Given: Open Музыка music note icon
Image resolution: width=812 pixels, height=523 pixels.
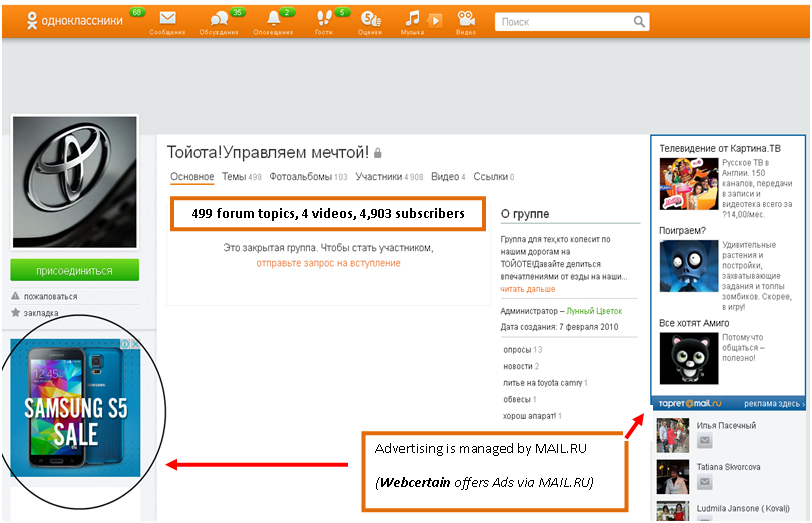Looking at the screenshot, I should point(413,19).
